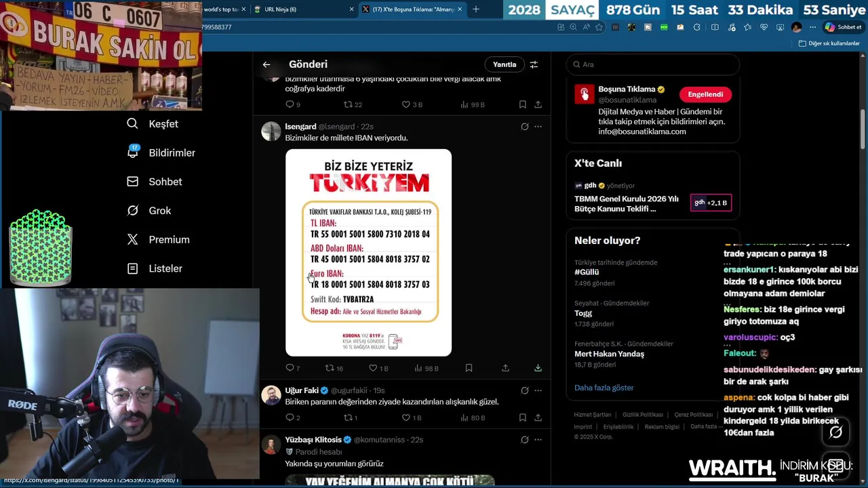Close the URL Ninja tab

(x=351, y=9)
